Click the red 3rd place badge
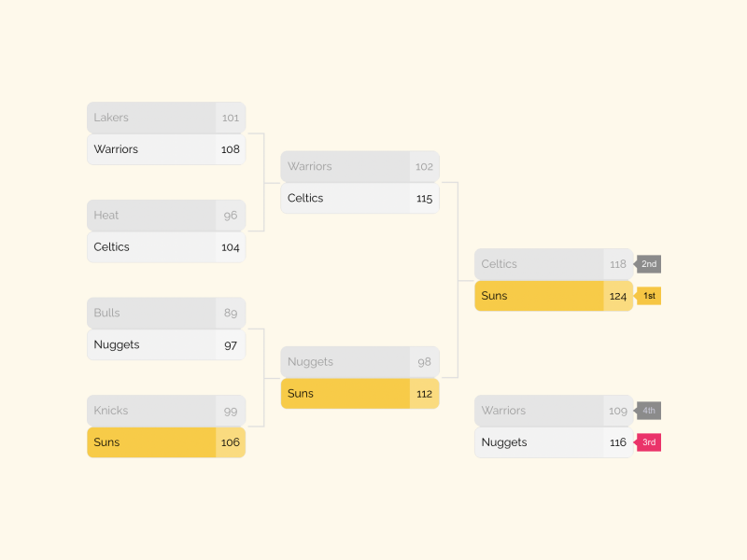The image size is (747, 560). click(x=648, y=442)
